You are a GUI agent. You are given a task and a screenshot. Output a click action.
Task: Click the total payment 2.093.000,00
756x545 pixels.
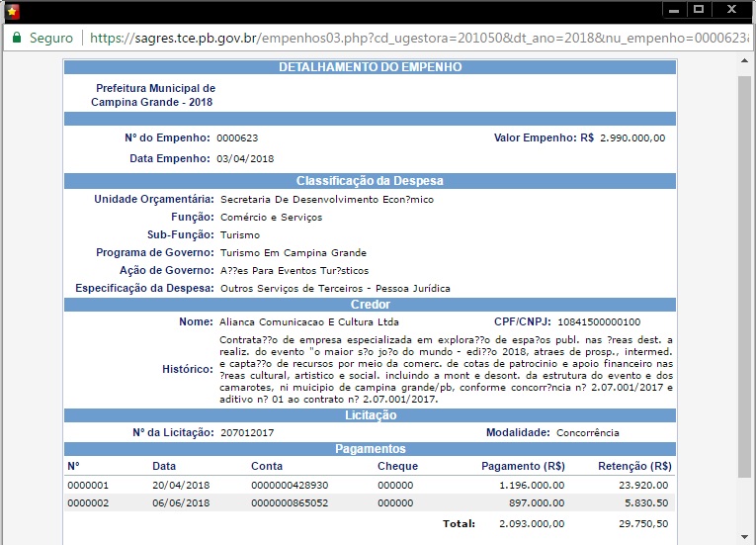532,524
